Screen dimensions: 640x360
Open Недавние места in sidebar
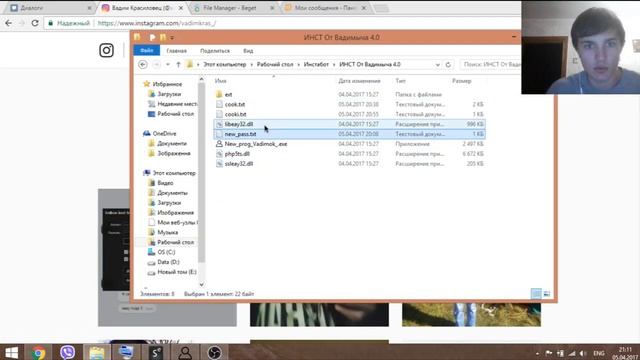click(x=176, y=104)
